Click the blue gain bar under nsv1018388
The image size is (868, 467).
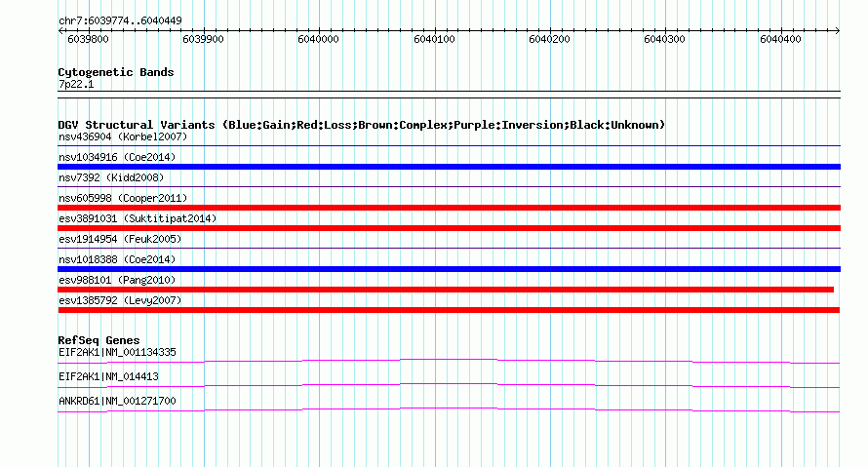click(449, 269)
